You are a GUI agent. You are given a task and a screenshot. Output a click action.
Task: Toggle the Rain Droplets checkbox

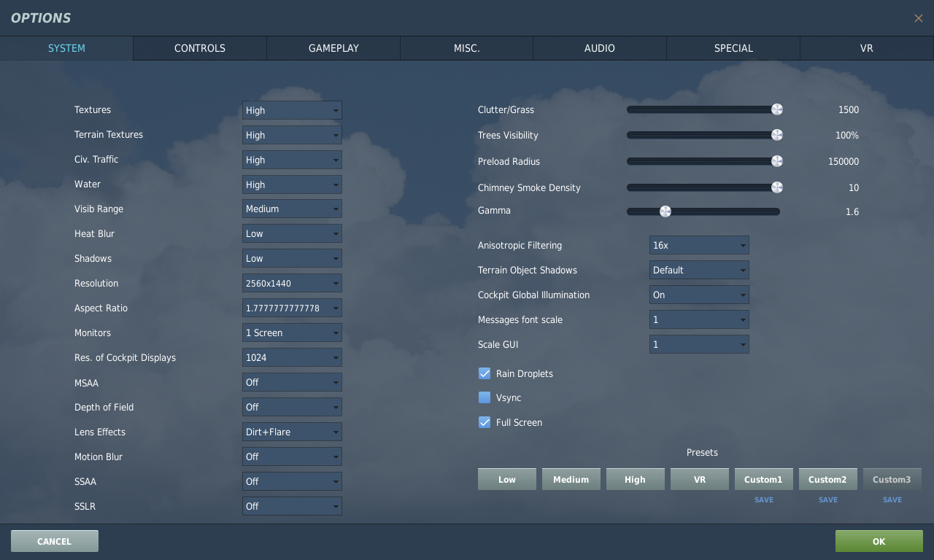[485, 373]
